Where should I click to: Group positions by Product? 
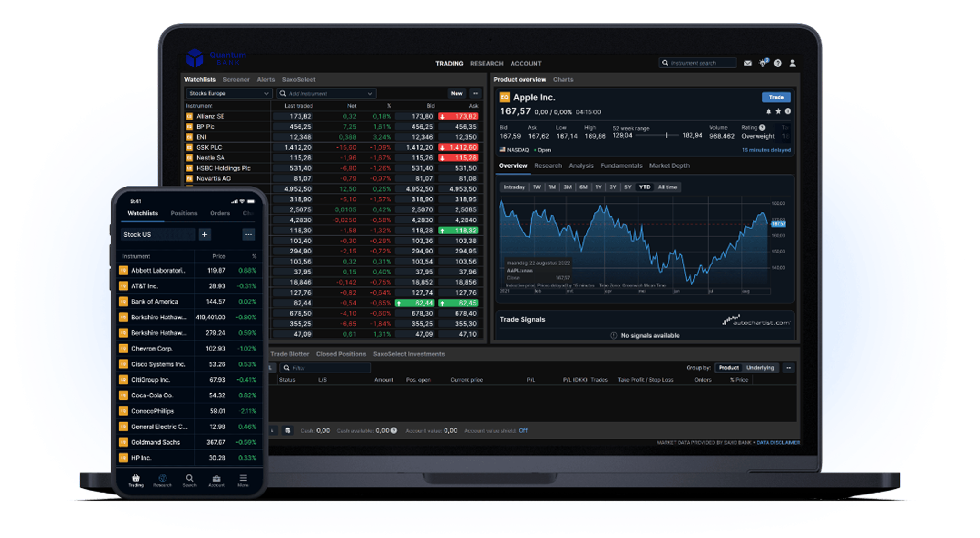click(729, 368)
